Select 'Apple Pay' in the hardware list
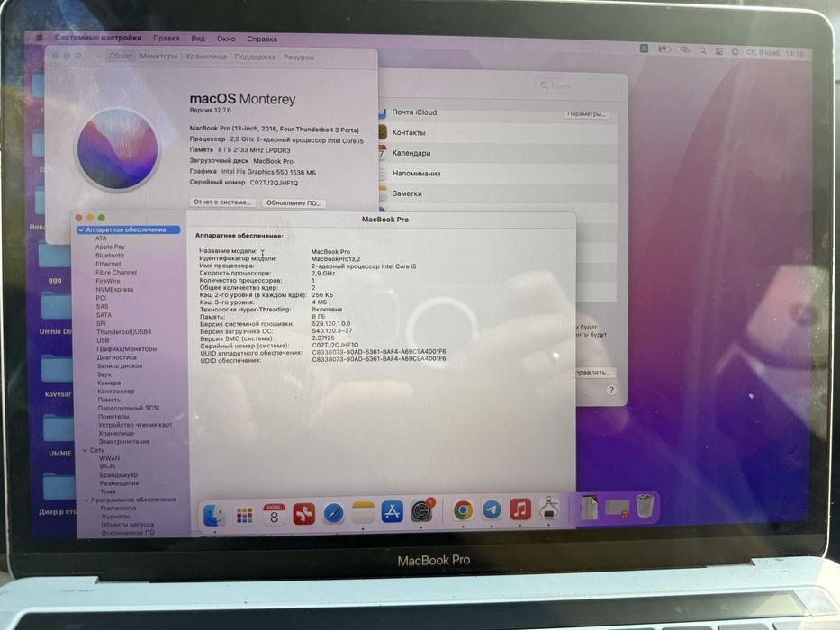This screenshot has width=840, height=630. click(110, 247)
